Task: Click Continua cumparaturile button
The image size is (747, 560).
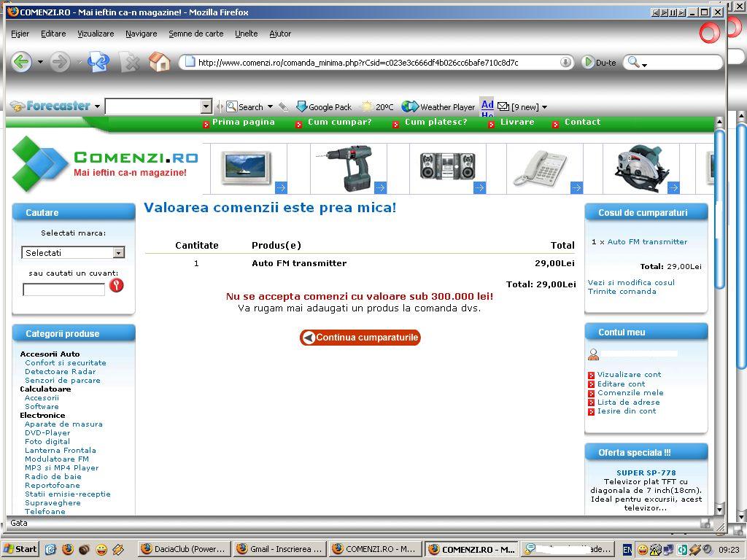Action: [x=360, y=338]
